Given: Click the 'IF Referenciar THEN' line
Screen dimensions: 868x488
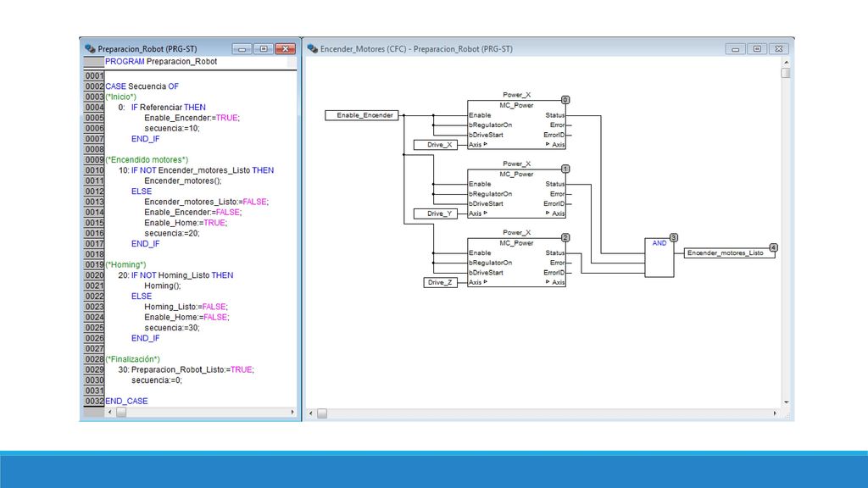Looking at the screenshot, I should coord(169,108).
